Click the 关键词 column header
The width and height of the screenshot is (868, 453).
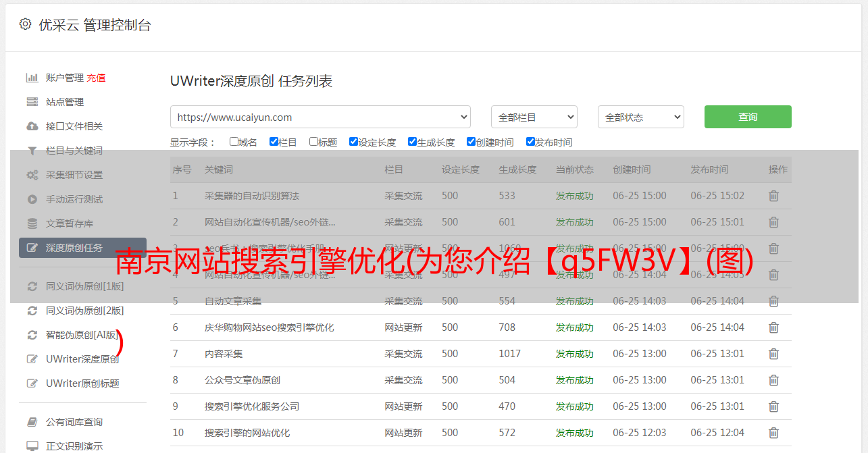(x=219, y=169)
